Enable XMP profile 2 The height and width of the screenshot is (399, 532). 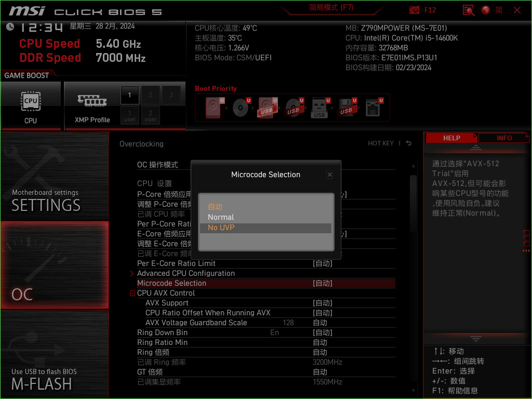click(x=150, y=95)
